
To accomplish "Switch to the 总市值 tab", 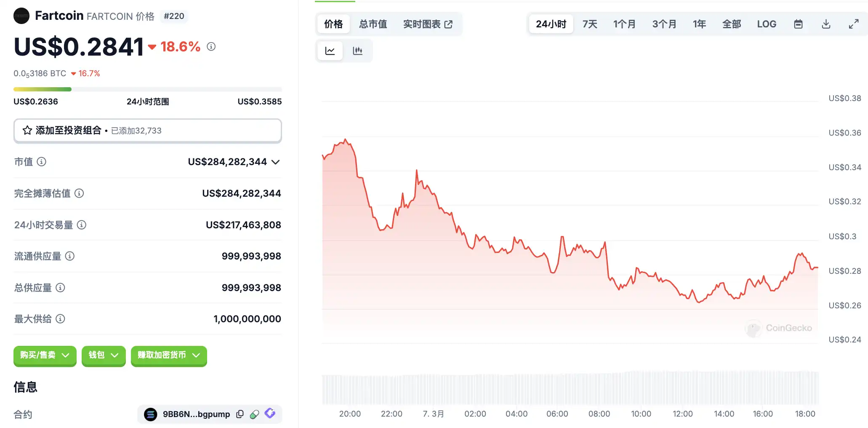I will pyautogui.click(x=373, y=24).
